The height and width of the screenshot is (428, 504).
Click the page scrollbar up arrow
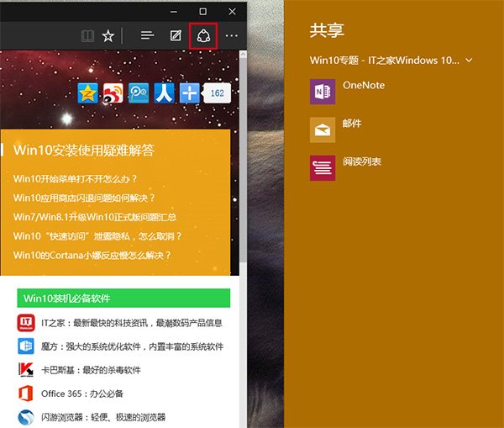(243, 55)
